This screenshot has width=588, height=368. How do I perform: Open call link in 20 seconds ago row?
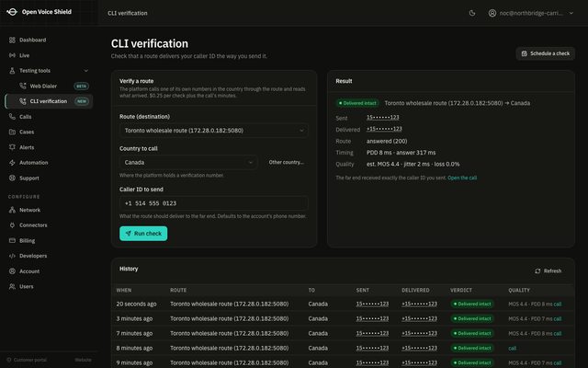pyautogui.click(x=558, y=305)
